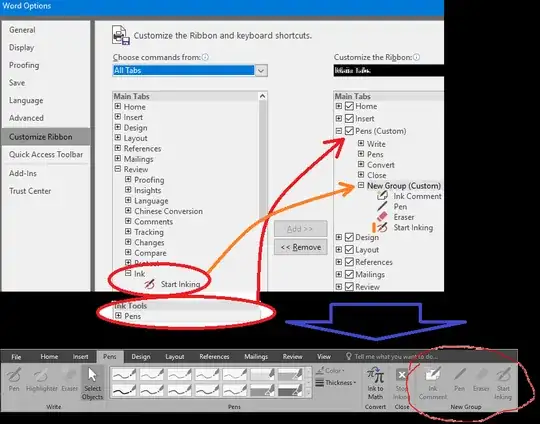
Task: Open the Choose commands from dropdown
Action: [261, 71]
